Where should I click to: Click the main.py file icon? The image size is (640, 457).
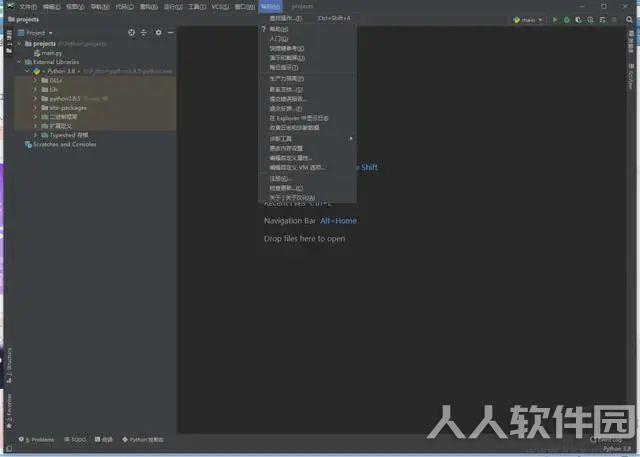coord(37,53)
